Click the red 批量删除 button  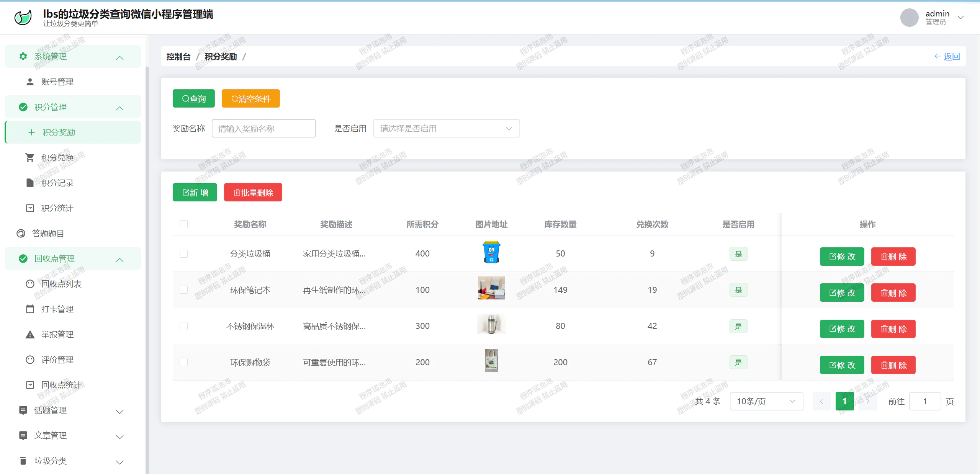(x=253, y=192)
